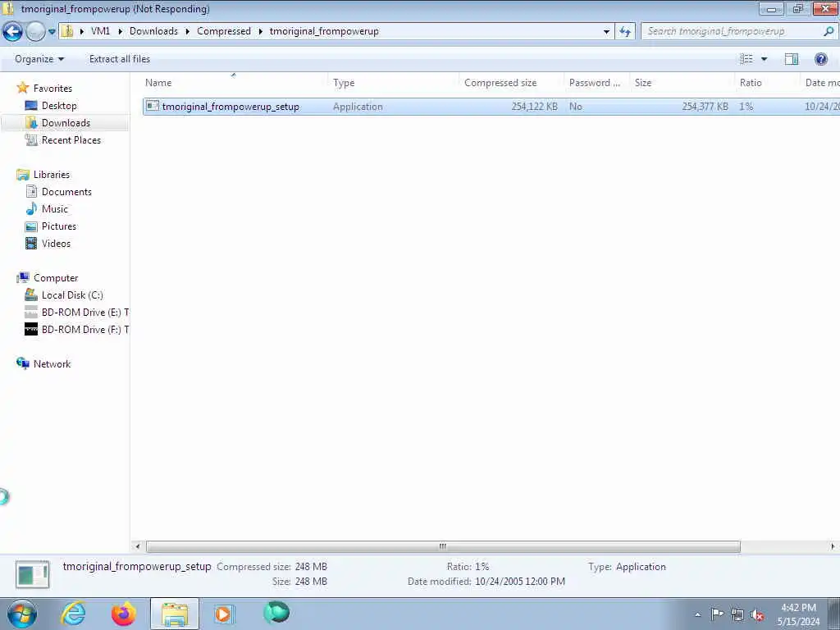The width and height of the screenshot is (840, 630).
Task: Click tmoriginal_frompowerup breadcrumb segment
Action: point(324,31)
